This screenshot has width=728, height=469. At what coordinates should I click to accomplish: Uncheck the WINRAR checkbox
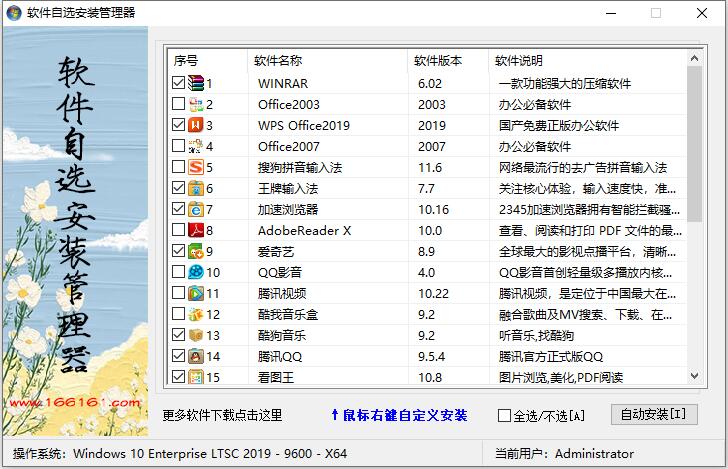[x=178, y=83]
